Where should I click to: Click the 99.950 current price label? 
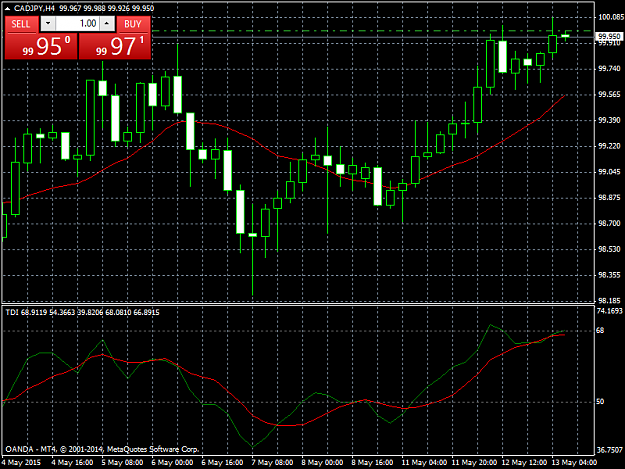tap(609, 36)
